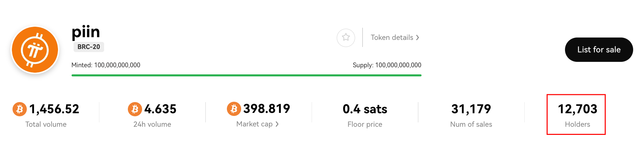Click the 0.4 sats floor price
644x145 pixels.
pos(365,109)
